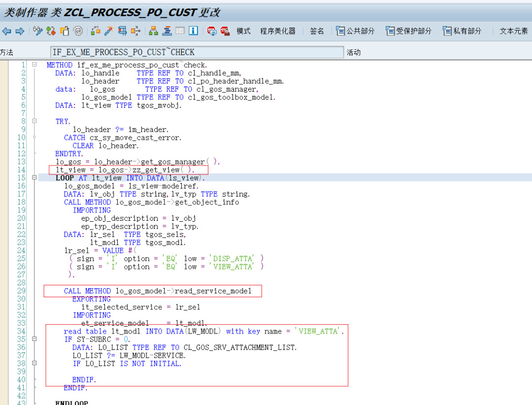This screenshot has width=532, height=405.
Task: Click line number 29 in the gutter
Action: (x=21, y=291)
